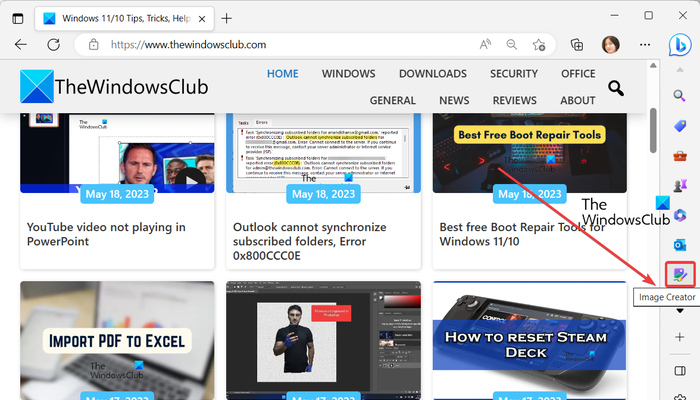700x400 pixels.
Task: Select the Windows 11/10 Tips, Tricks tab
Action: (125, 18)
